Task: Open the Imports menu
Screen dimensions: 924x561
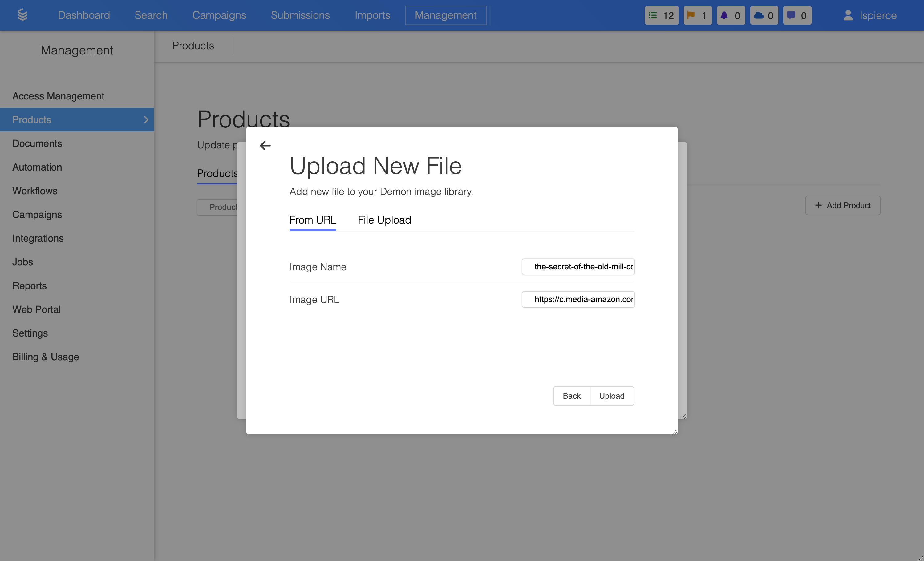Action: [372, 15]
